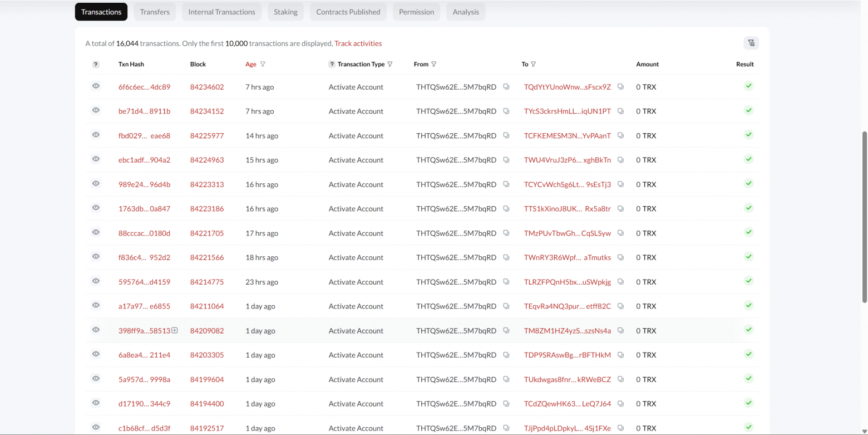This screenshot has width=868, height=435.
Task: Open From column filter dropdown
Action: [434, 64]
